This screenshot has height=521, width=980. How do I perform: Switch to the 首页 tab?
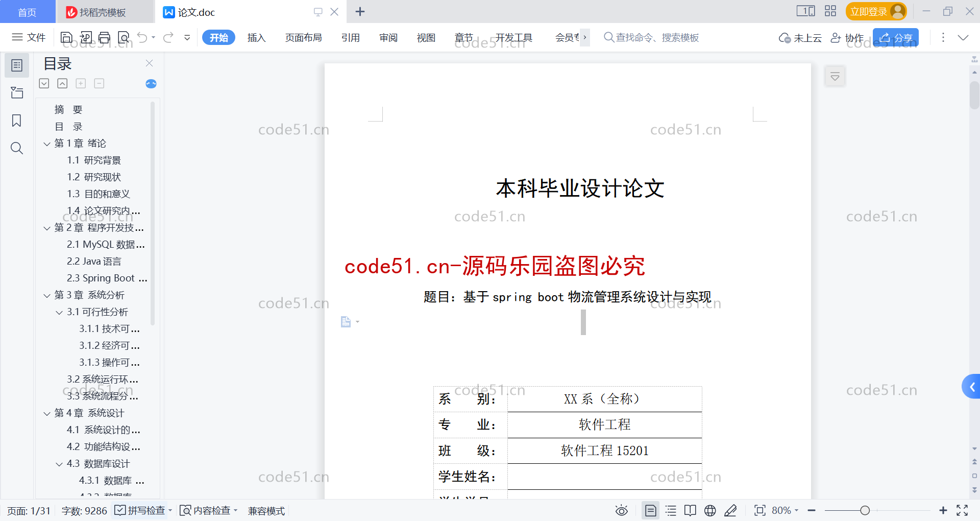(27, 12)
